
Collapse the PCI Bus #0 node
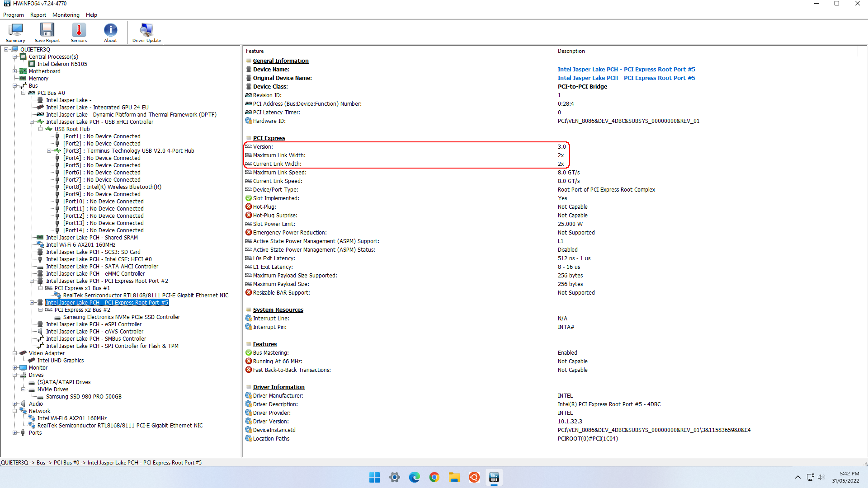coord(24,93)
